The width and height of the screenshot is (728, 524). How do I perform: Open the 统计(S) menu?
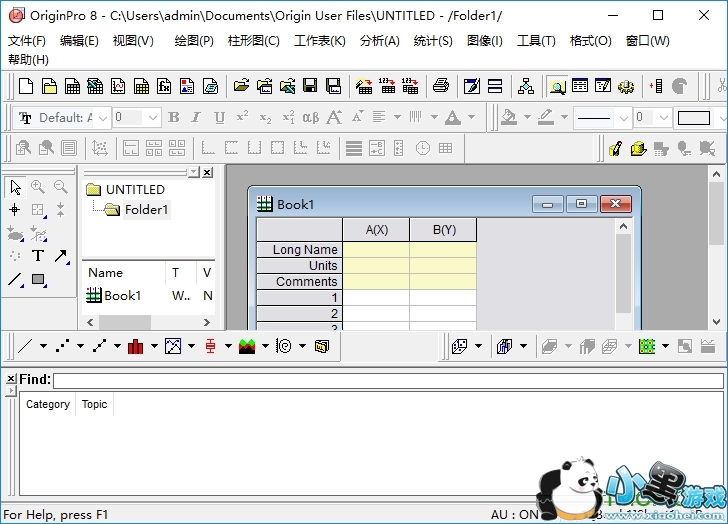coord(433,41)
